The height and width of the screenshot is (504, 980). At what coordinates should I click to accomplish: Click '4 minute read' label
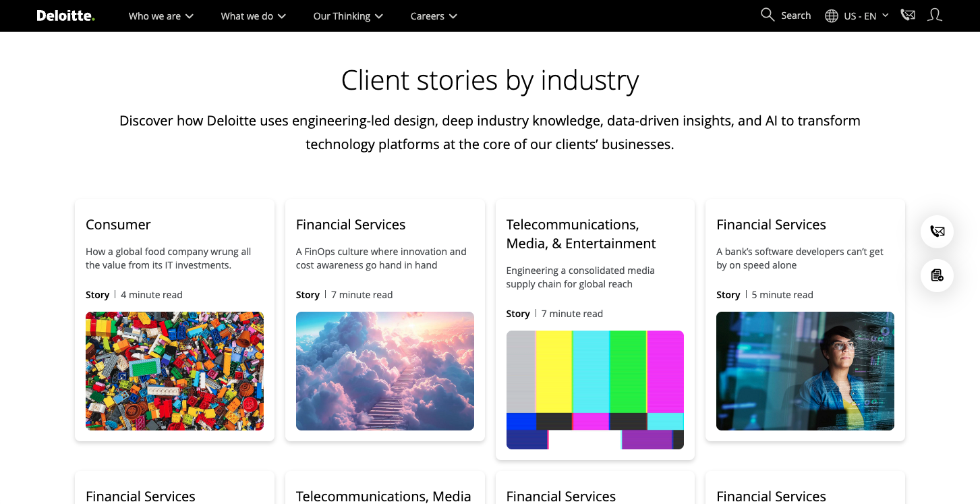point(152,295)
